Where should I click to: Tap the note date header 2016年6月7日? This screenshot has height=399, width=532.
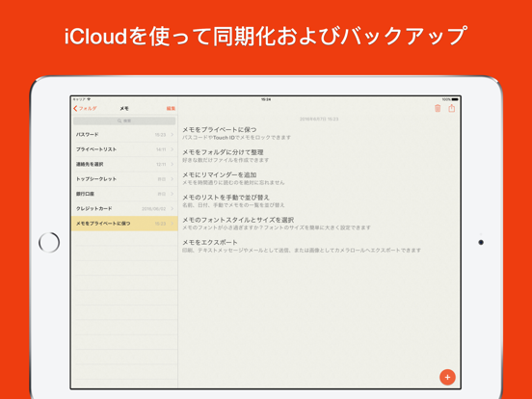[x=319, y=120]
